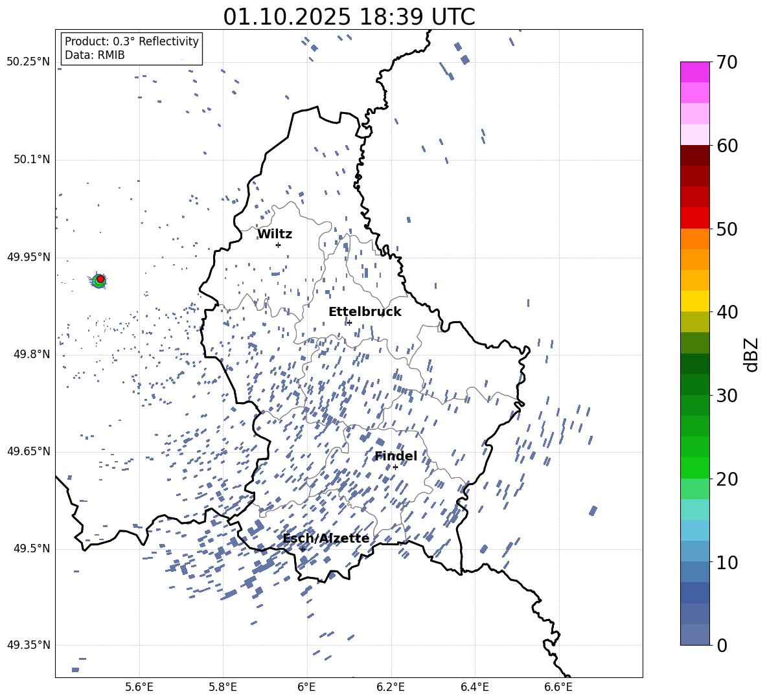
Task: Click the colorbar tick label 50
Action: tap(727, 229)
